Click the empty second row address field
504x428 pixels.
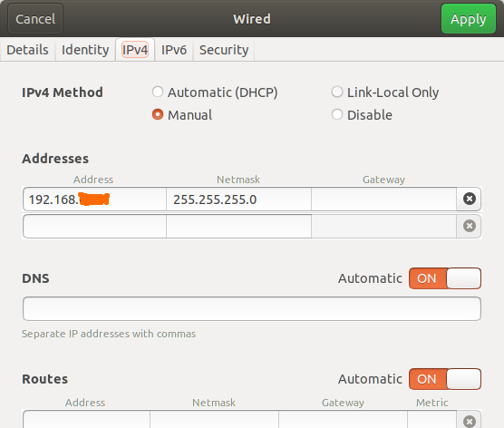(x=94, y=227)
